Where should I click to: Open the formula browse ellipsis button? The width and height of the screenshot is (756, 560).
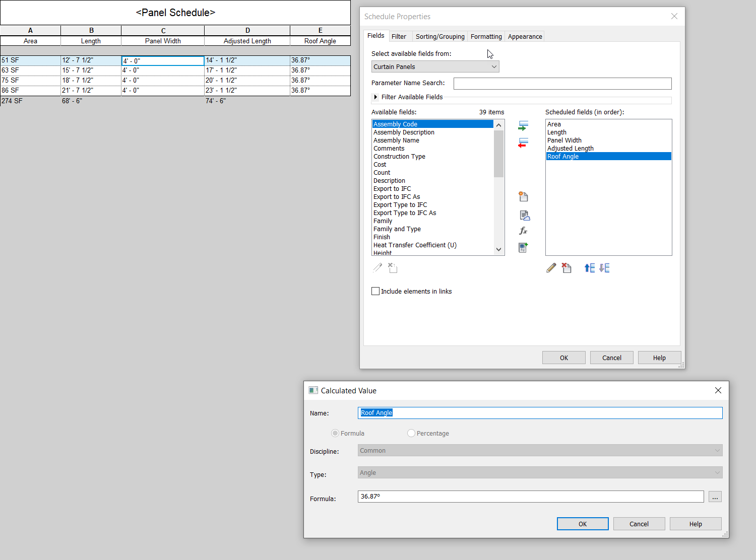[x=715, y=497]
